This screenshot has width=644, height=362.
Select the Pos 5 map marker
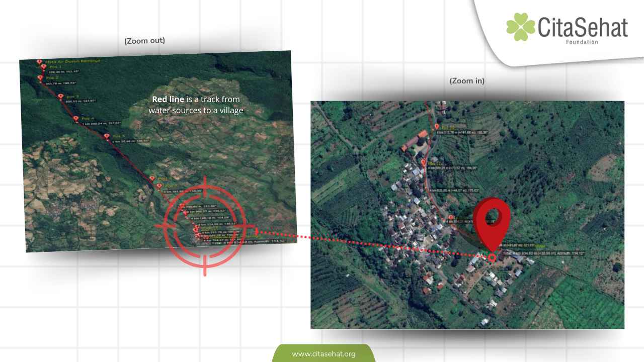107,136
